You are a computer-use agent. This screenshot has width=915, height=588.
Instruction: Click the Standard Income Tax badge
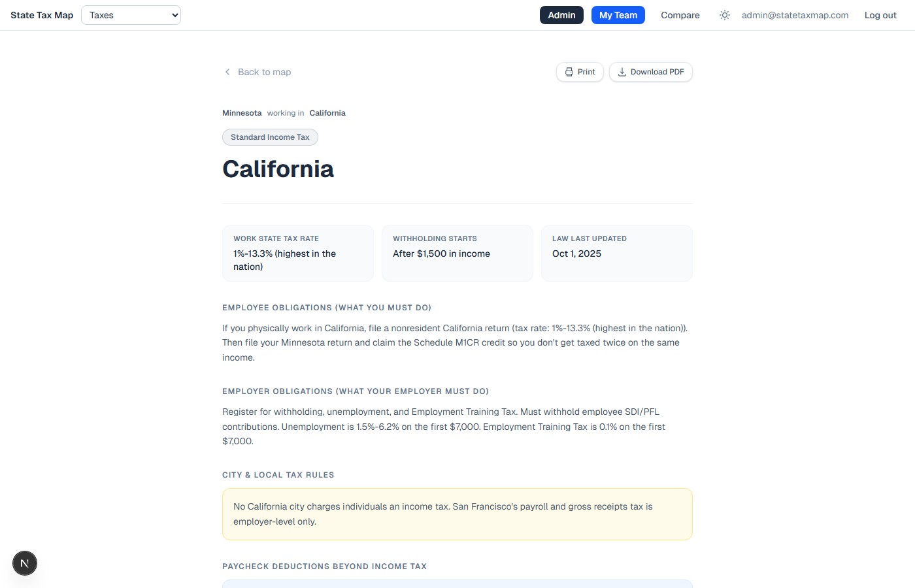(270, 137)
